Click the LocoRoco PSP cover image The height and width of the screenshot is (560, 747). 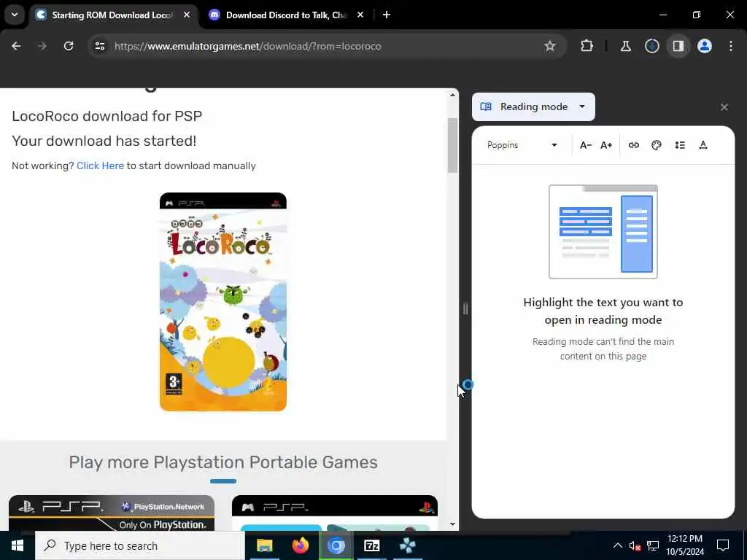point(223,302)
